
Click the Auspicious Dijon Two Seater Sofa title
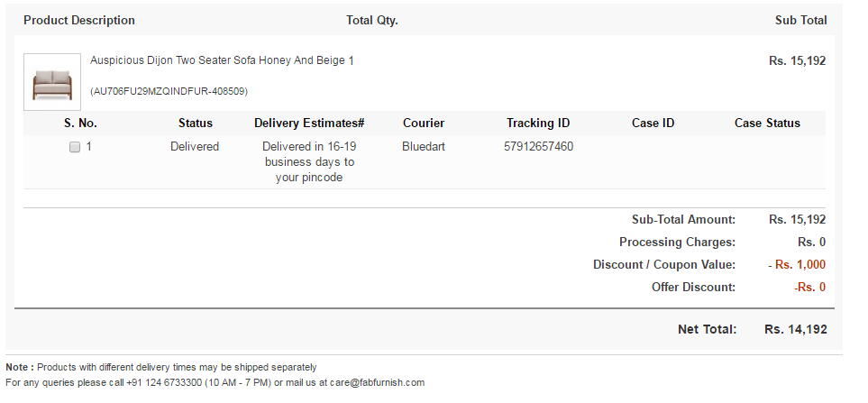(222, 60)
